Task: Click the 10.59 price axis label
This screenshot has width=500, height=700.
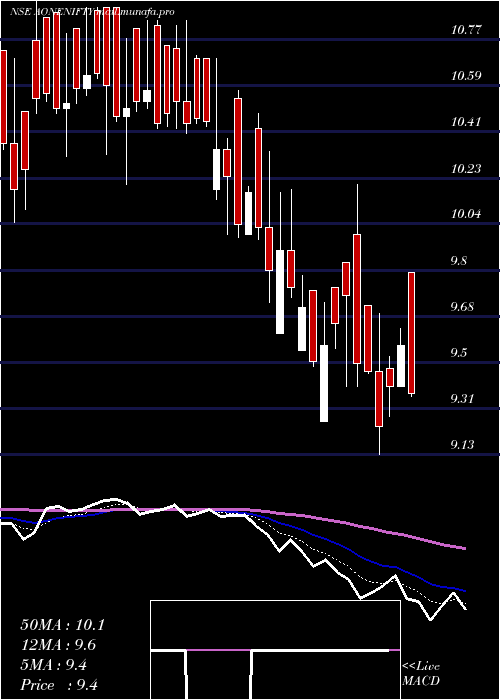Action: (467, 75)
